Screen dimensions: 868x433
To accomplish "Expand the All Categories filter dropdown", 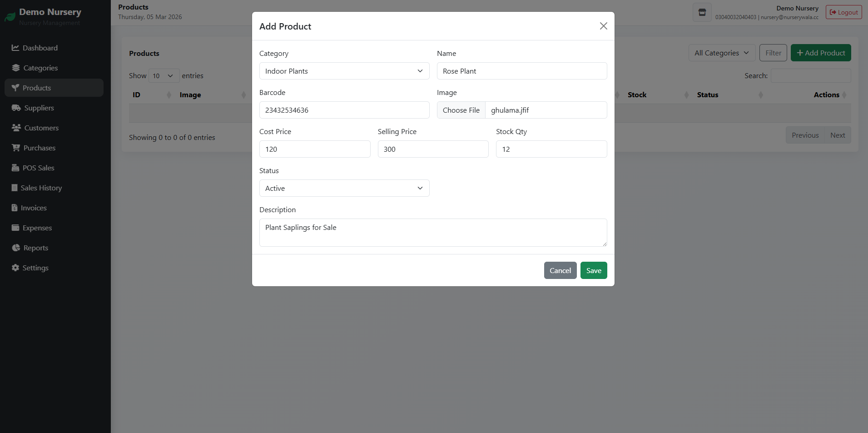I will tap(721, 53).
